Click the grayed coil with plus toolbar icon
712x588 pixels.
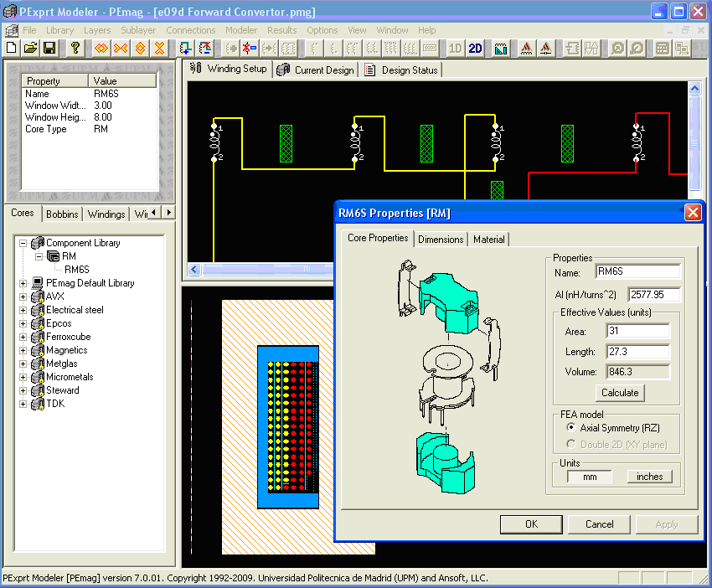(230, 48)
